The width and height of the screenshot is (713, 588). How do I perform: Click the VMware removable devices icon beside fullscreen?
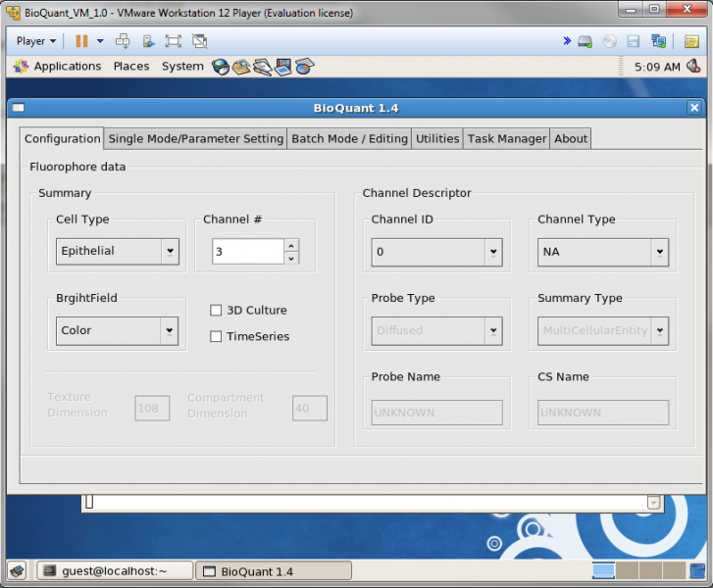[x=148, y=41]
